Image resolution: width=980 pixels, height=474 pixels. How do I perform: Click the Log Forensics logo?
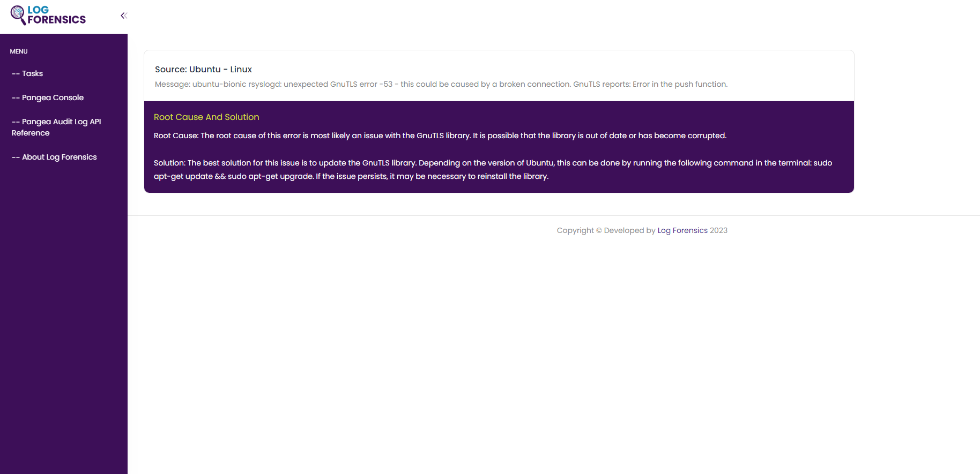tap(48, 16)
